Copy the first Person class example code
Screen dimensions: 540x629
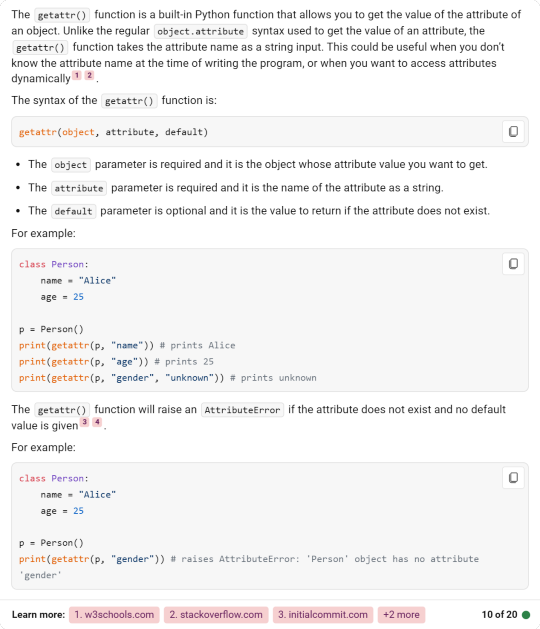[x=513, y=264]
